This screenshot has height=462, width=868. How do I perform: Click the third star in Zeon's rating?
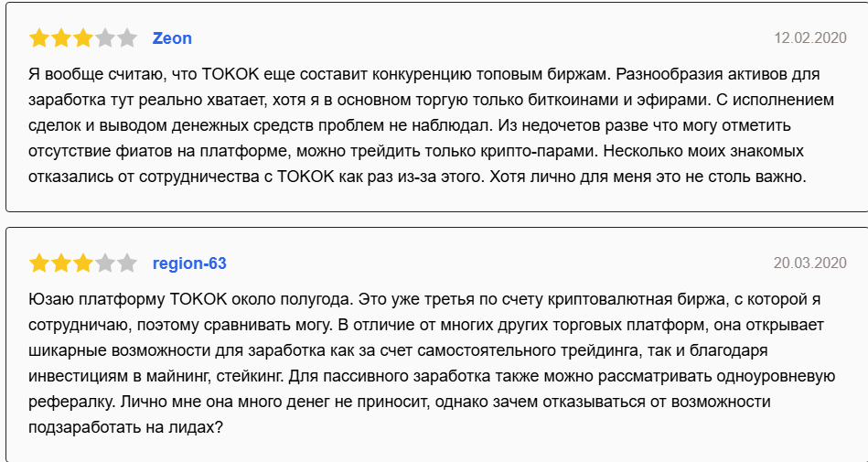83,38
